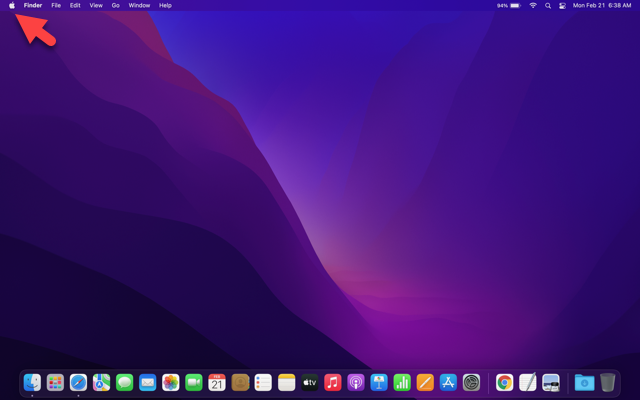
Task: Open Podcasts from the Dock
Action: coord(356,382)
